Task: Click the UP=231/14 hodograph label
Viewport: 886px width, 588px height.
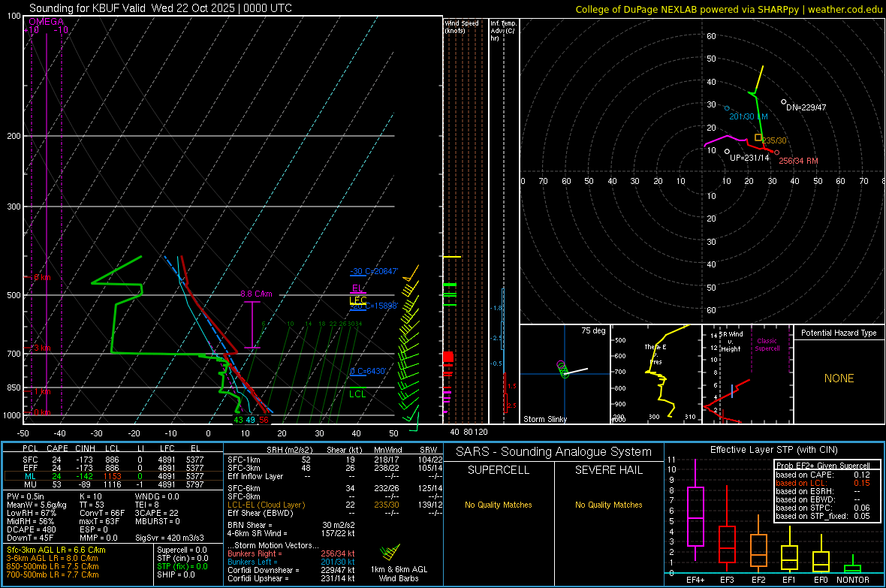Action: point(749,158)
